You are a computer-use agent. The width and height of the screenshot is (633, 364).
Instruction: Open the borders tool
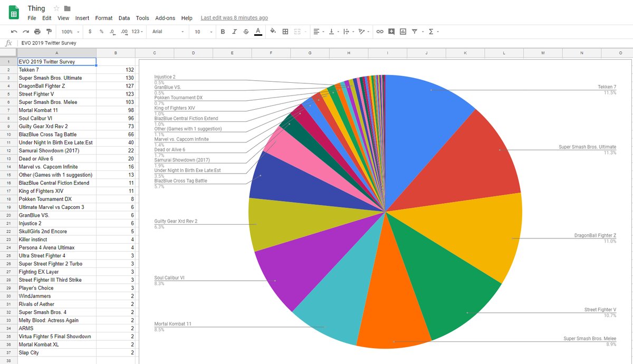click(285, 32)
